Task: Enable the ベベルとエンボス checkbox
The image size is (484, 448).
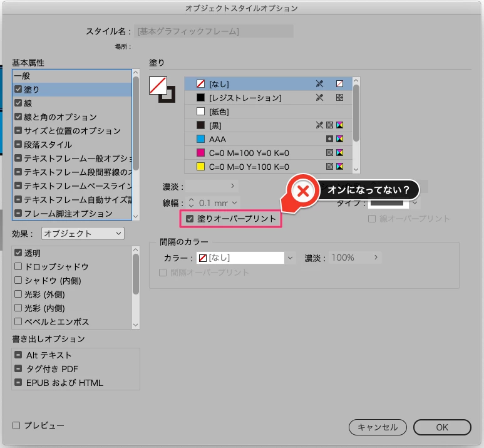Action: click(x=18, y=321)
